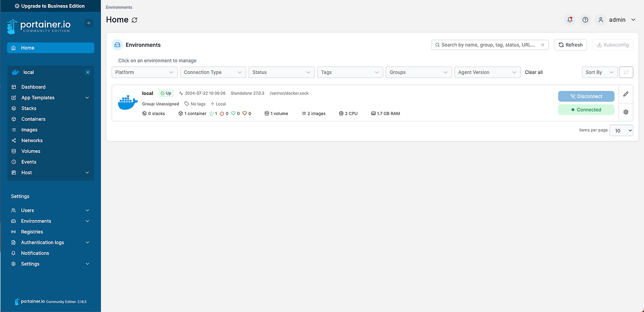
Task: Open the Items per page dropdown
Action: (621, 131)
